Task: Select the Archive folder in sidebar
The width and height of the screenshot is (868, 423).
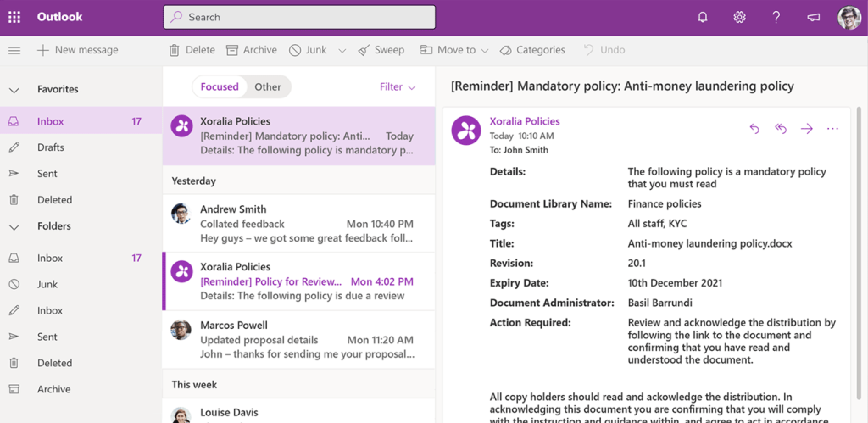Action: coord(53,389)
